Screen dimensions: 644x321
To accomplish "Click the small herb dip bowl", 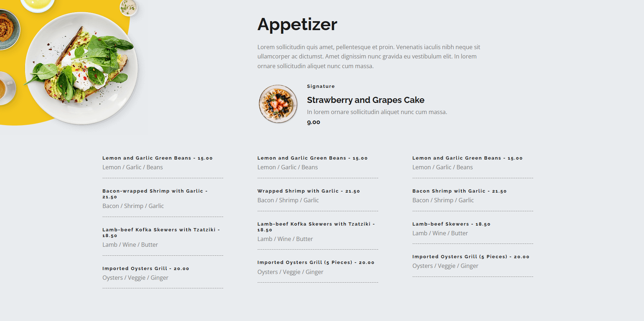I will tap(128, 7).
